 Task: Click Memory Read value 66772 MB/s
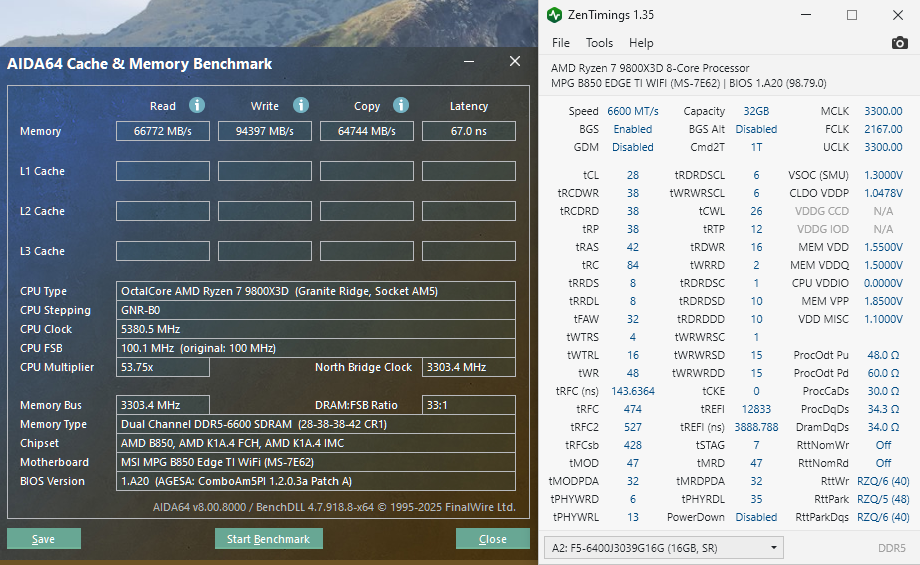[163, 131]
